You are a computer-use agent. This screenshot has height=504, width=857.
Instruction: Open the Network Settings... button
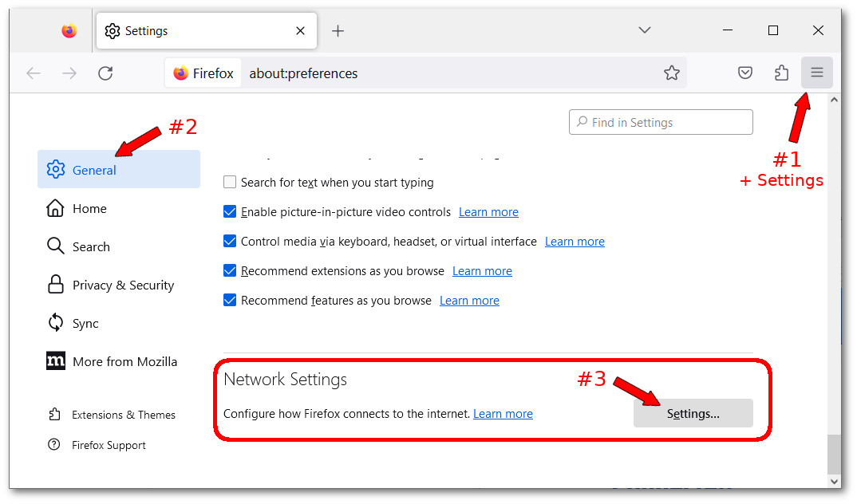click(x=693, y=413)
